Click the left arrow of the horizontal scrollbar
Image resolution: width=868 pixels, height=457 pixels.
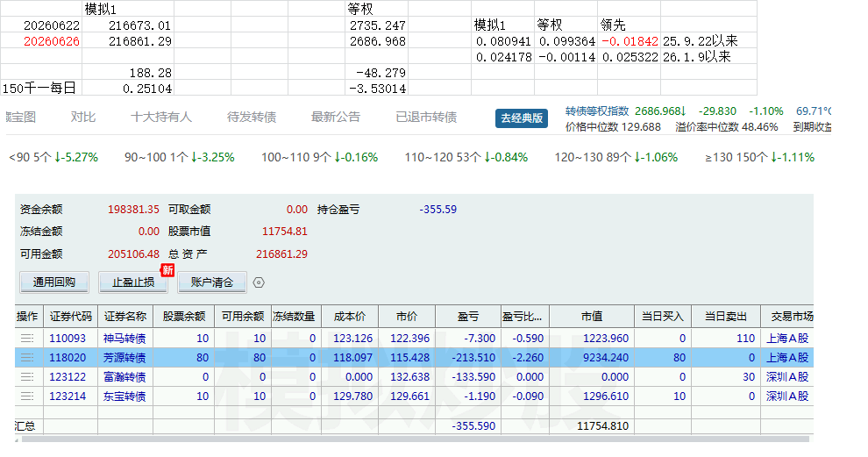(x=18, y=439)
